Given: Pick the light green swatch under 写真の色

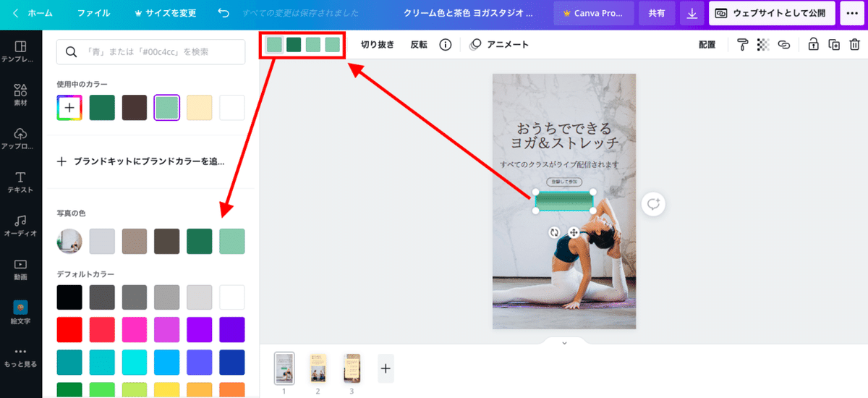Looking at the screenshot, I should (x=232, y=241).
